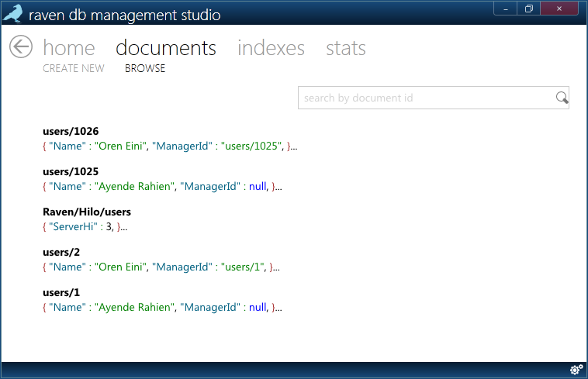Click the JSON preview with ManagerId users/1
Image resolution: width=588 pixels, height=379 pixels.
point(161,267)
